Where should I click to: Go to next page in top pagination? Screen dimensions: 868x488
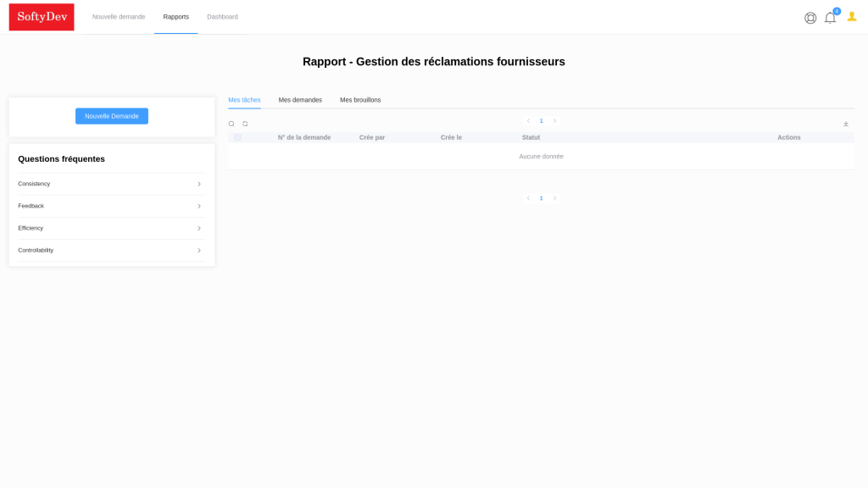[554, 120]
